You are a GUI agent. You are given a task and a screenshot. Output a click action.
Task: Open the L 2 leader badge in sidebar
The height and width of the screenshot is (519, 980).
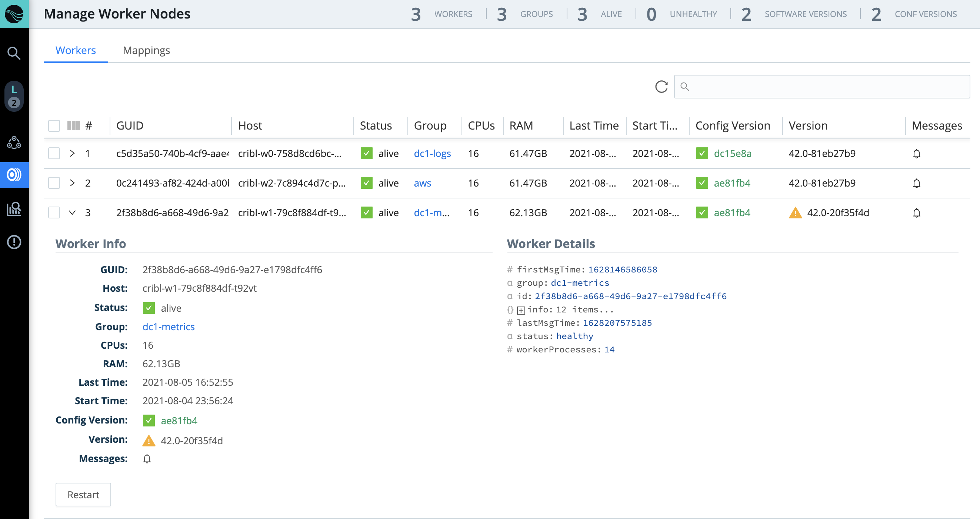[14, 96]
